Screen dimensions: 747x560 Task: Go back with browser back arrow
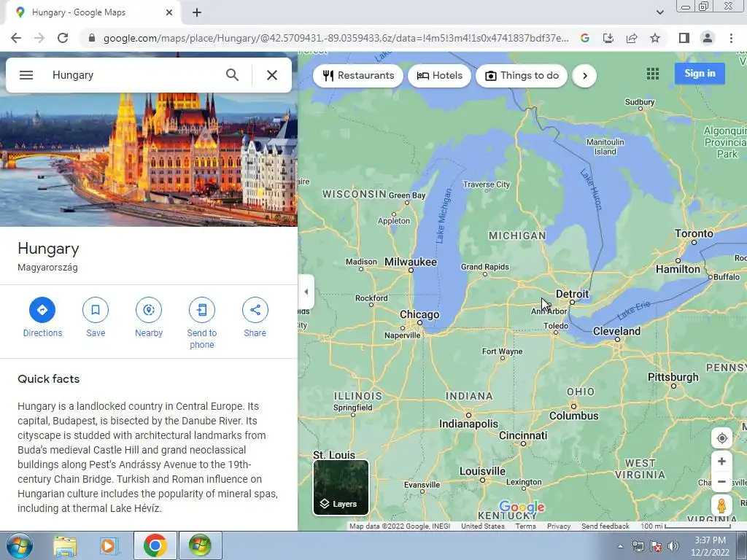(16, 38)
